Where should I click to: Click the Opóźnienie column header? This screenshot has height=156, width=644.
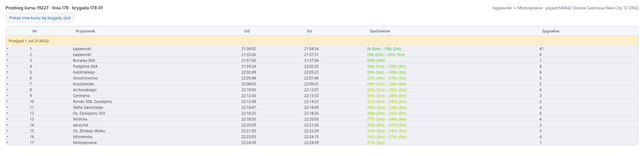point(380,31)
